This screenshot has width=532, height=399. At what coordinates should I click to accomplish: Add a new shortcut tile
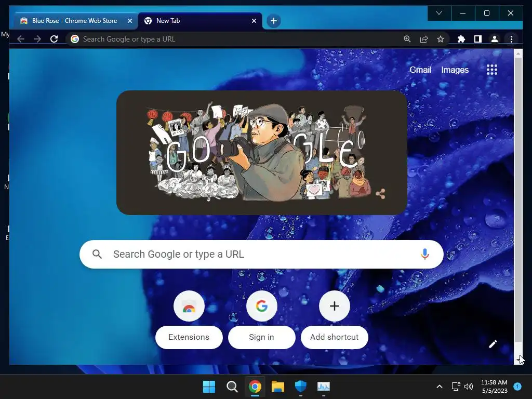tap(334, 320)
